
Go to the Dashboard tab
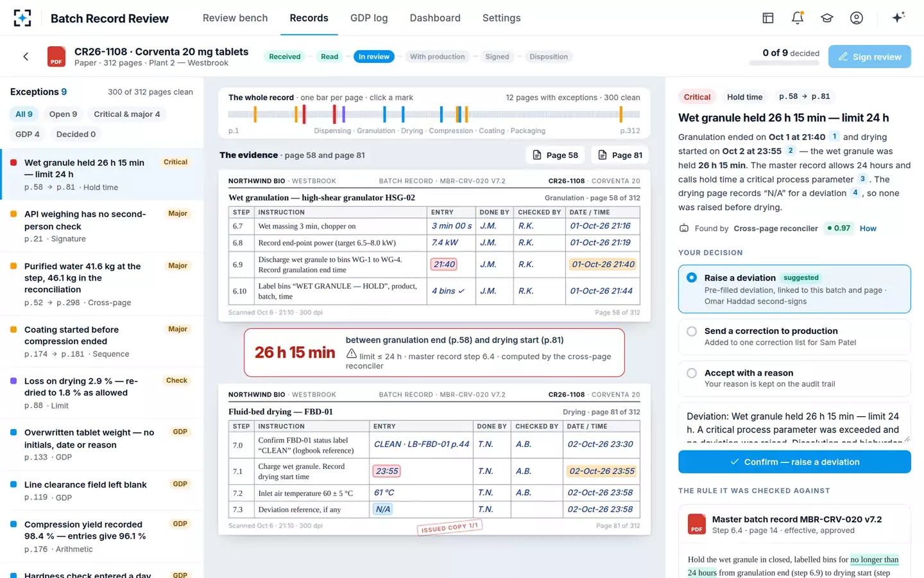click(x=435, y=18)
